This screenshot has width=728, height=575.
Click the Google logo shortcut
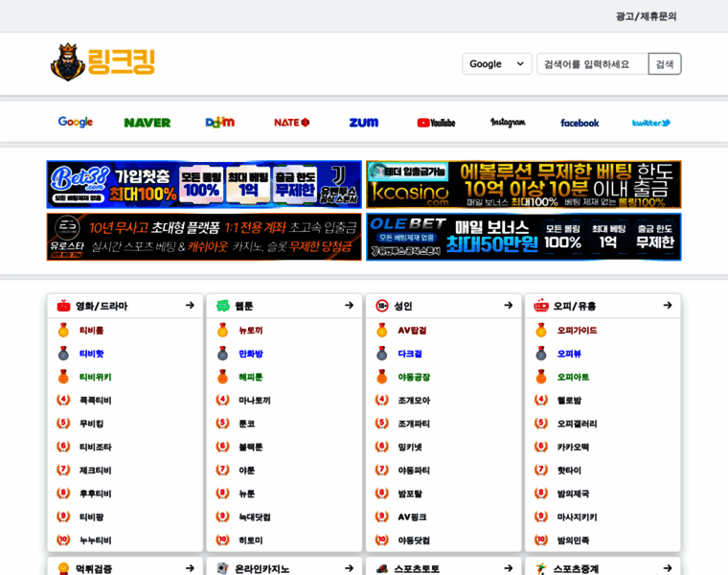(x=76, y=123)
